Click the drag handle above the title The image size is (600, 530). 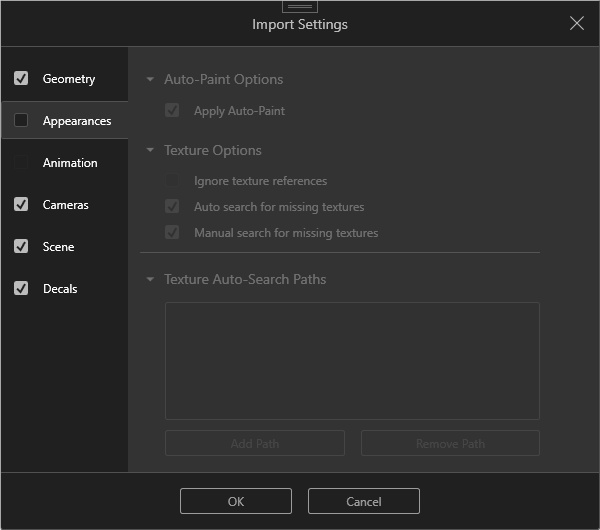(300, 6)
